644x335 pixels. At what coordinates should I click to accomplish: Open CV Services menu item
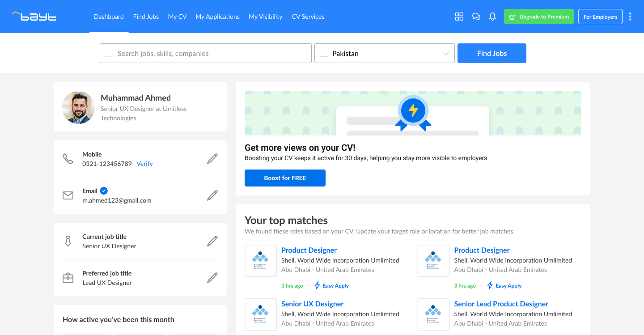[x=308, y=17]
